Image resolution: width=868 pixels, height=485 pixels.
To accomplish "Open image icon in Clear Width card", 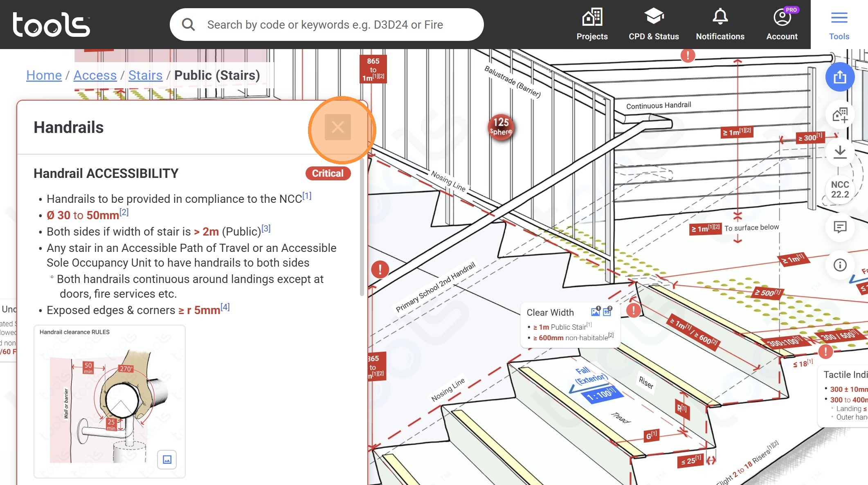I will 596,312.
